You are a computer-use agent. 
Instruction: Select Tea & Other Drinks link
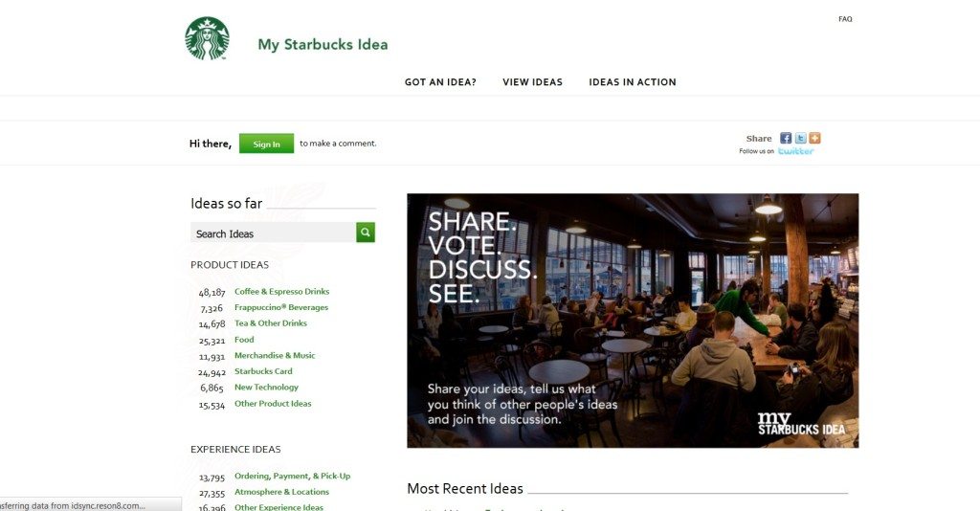(x=271, y=323)
